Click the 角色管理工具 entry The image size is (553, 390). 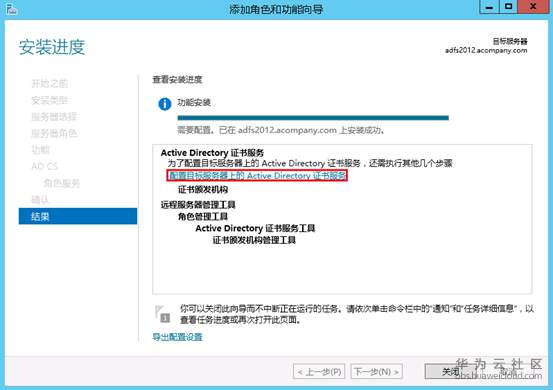coord(203,216)
